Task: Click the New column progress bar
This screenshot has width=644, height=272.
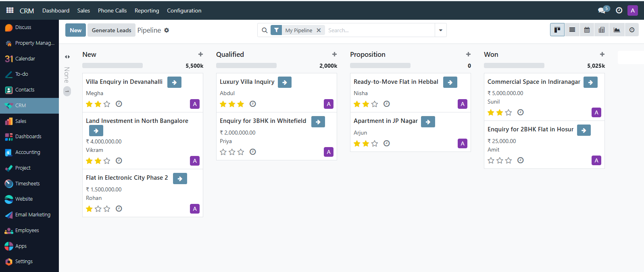Action: point(113,65)
